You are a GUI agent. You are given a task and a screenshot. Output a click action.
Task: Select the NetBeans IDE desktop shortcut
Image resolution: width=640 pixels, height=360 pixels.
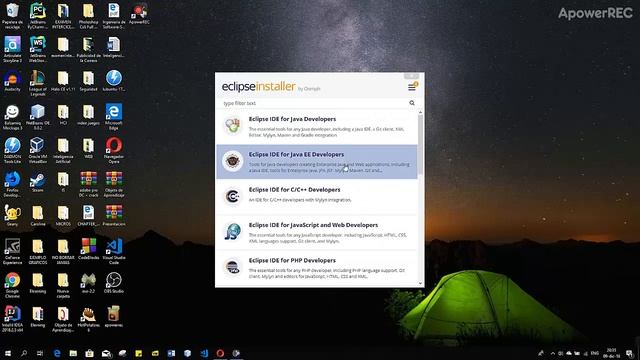tap(38, 117)
